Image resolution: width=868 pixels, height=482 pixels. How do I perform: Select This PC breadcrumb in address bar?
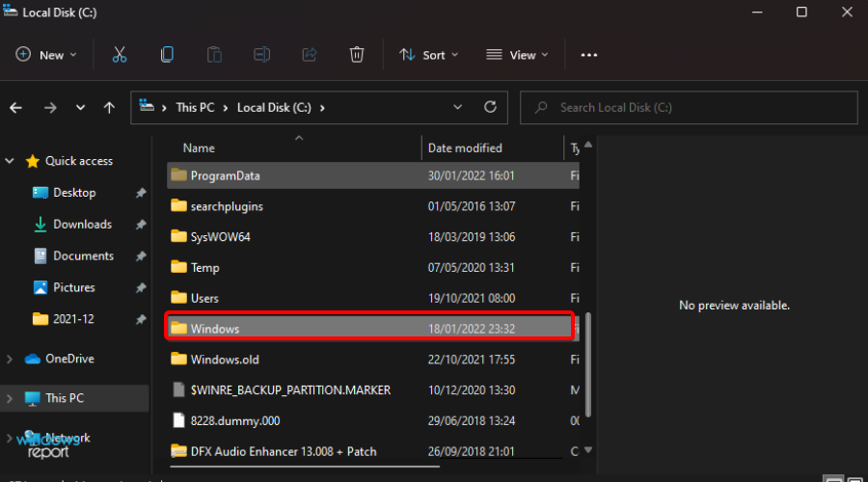tap(195, 107)
